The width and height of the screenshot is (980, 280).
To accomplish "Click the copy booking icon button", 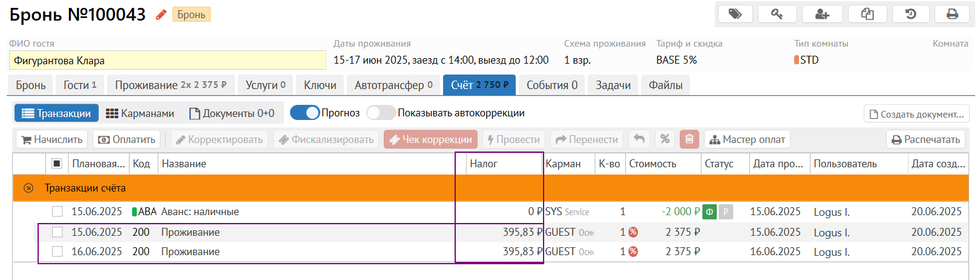I will coord(867,14).
